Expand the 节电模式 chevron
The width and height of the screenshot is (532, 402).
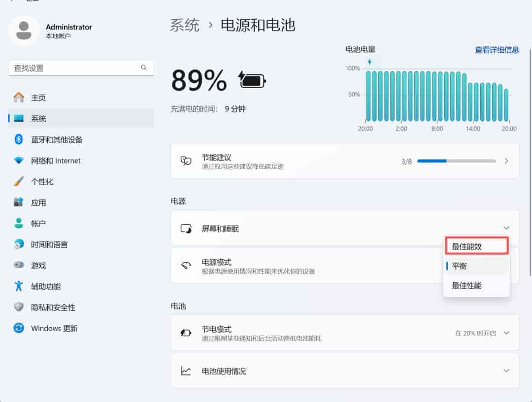506,333
